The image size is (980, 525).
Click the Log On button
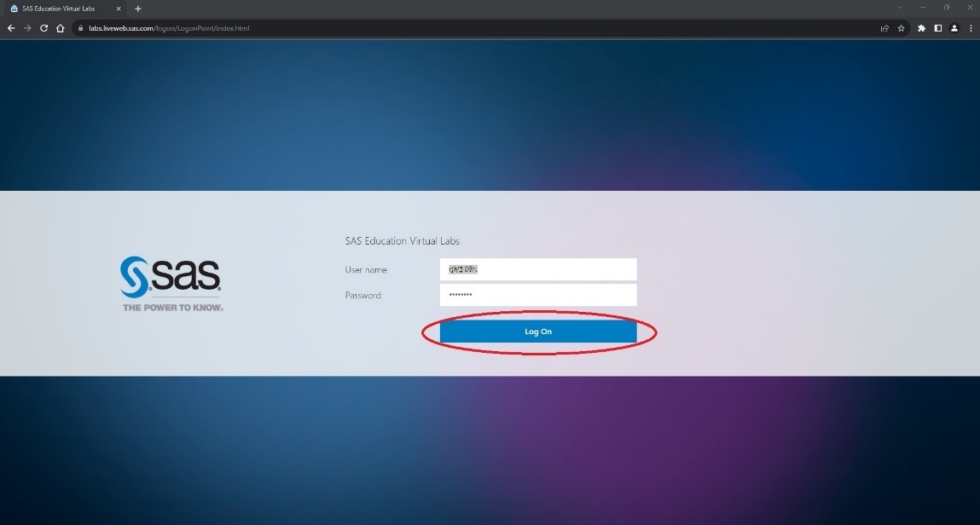point(538,332)
